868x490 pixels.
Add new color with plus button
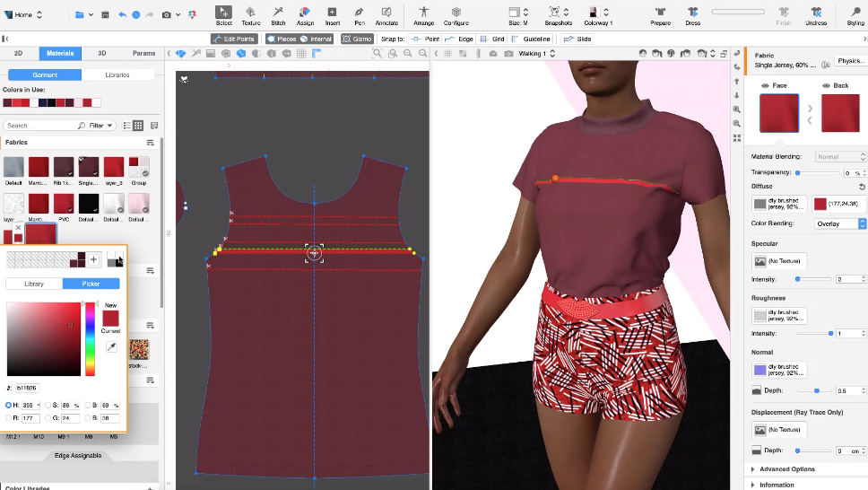(93, 259)
